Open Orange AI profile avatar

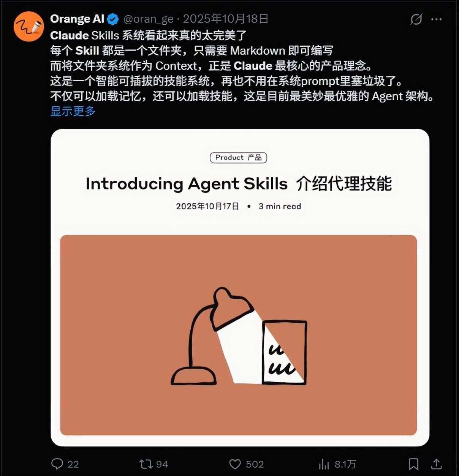[29, 27]
